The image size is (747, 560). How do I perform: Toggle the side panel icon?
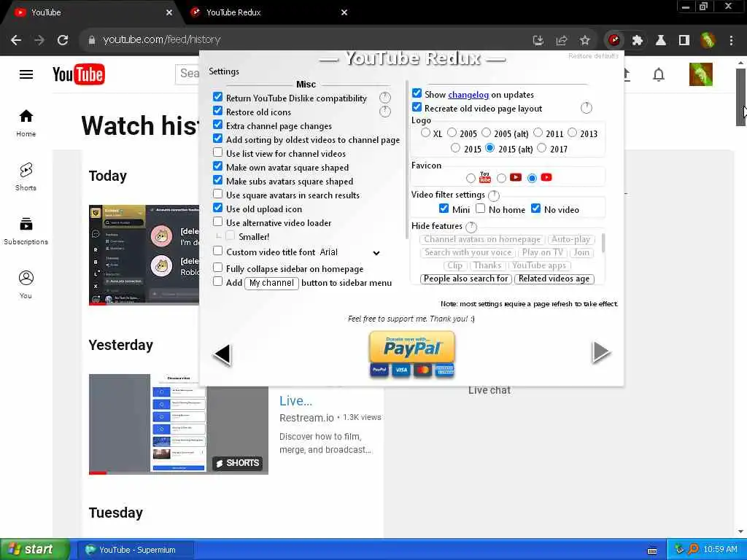tap(684, 40)
